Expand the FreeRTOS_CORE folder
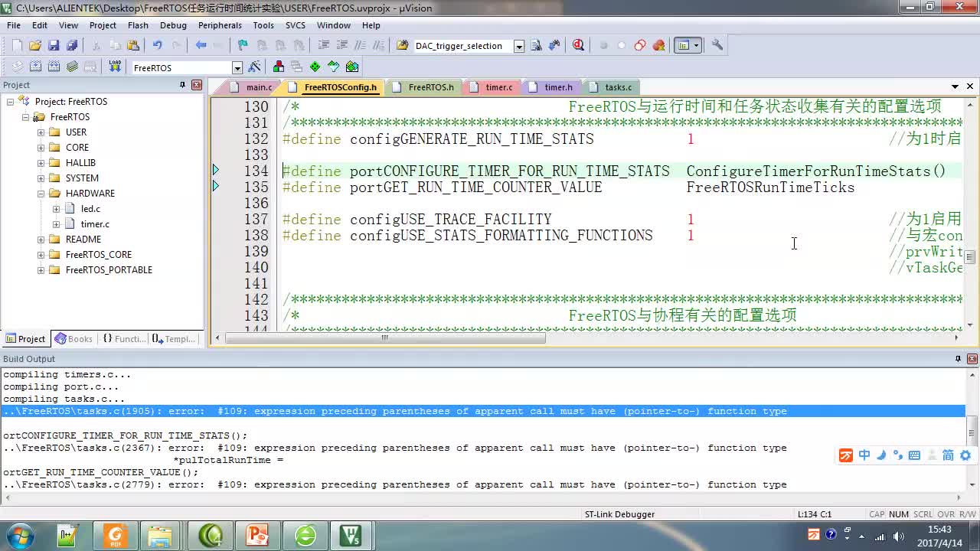980x551 pixels. point(41,254)
